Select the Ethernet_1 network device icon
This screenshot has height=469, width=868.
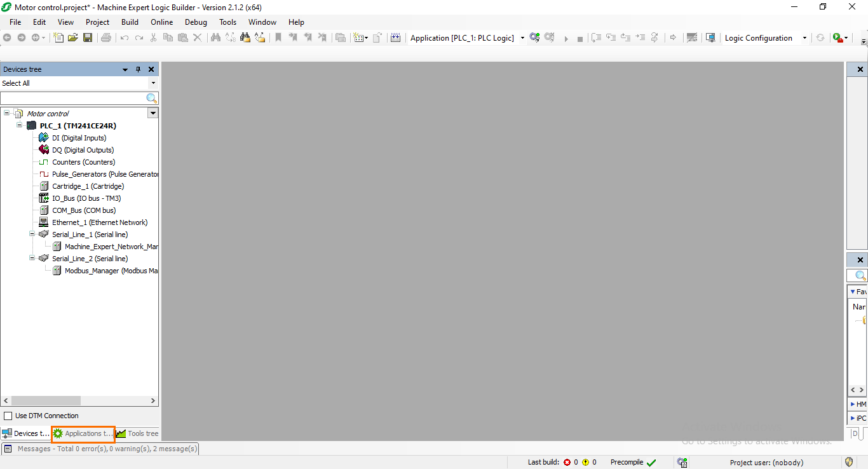tap(43, 222)
